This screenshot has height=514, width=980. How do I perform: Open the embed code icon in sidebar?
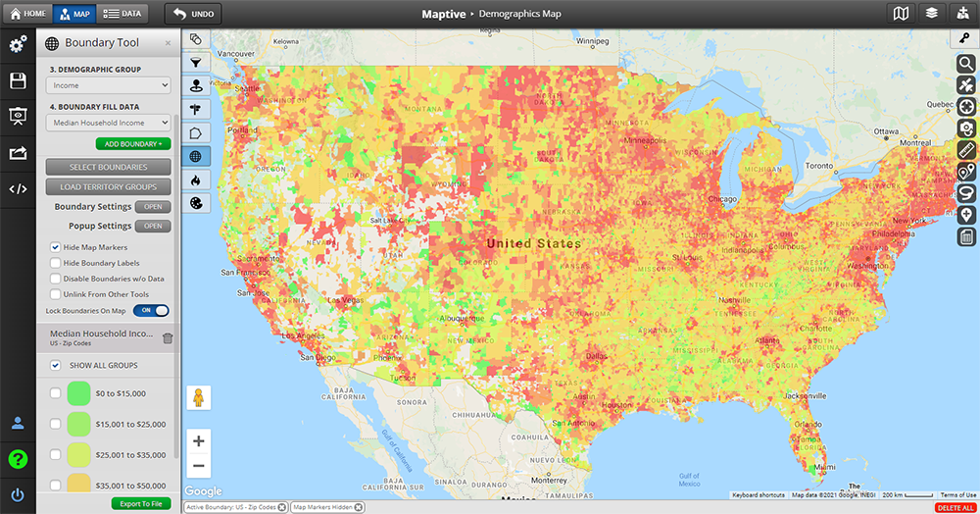click(18, 188)
